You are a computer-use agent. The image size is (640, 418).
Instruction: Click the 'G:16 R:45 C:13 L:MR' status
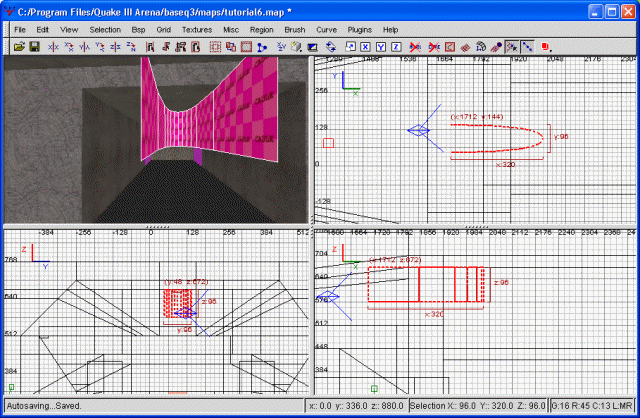[x=592, y=406]
